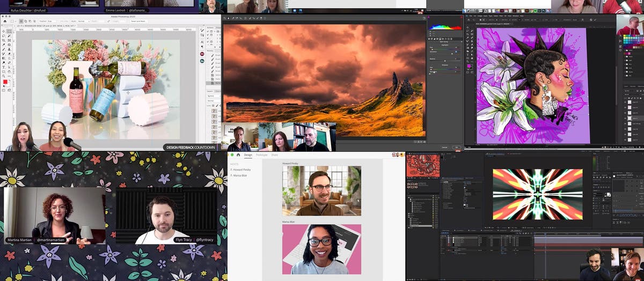Click the Highlights Hue slider in Camera Raw Split Toning
Image resolution: width=644 pixels, height=281 pixels.
coord(445,49)
